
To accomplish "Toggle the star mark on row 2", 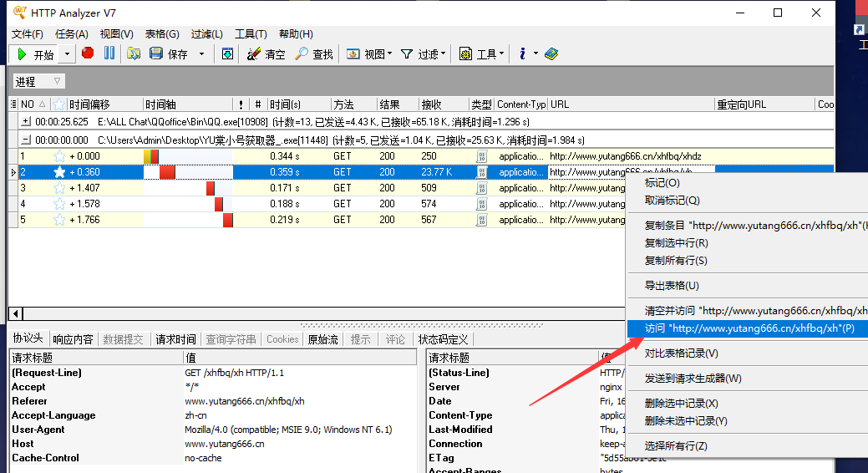I will pyautogui.click(x=58, y=172).
